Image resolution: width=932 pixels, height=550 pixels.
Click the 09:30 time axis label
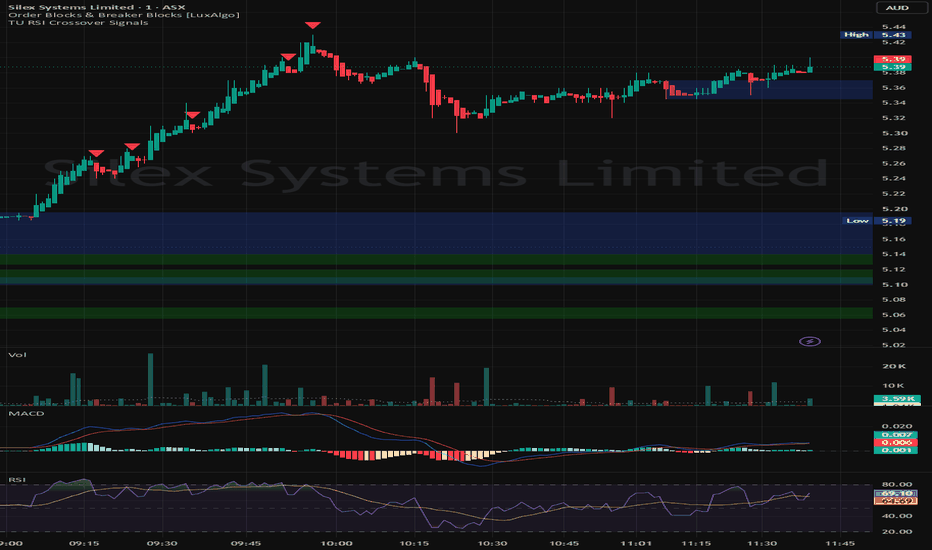(x=162, y=543)
